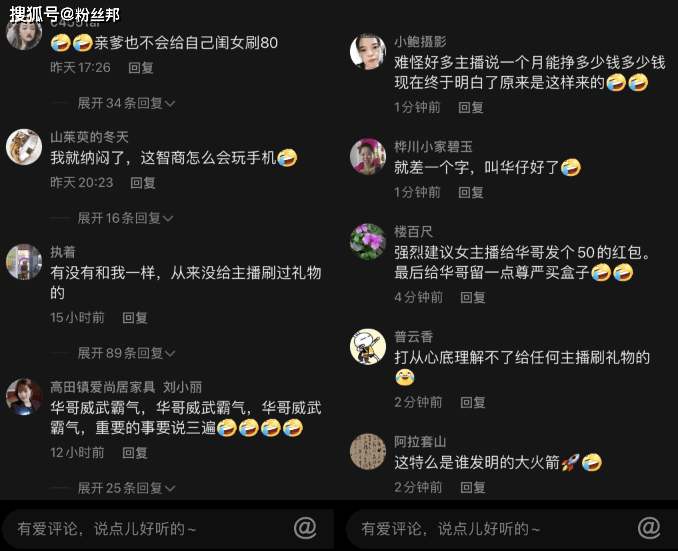
Task: Reply to 小鲍摄影's comment
Action: point(470,108)
